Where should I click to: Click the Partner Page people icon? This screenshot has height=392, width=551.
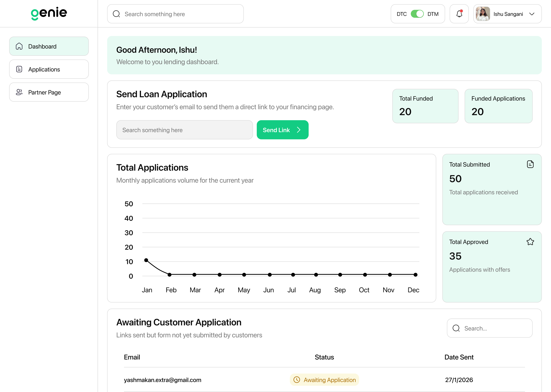click(19, 92)
